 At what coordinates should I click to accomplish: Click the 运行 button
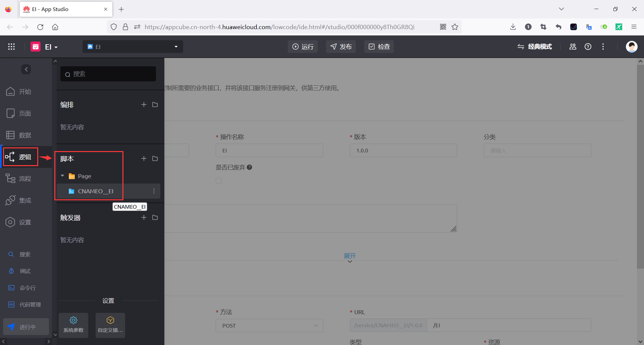click(x=302, y=47)
